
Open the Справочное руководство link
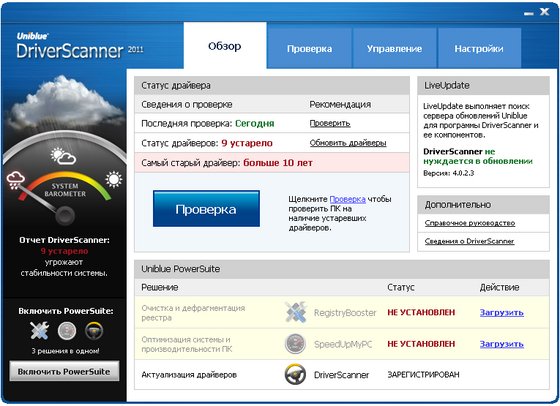[470, 223]
